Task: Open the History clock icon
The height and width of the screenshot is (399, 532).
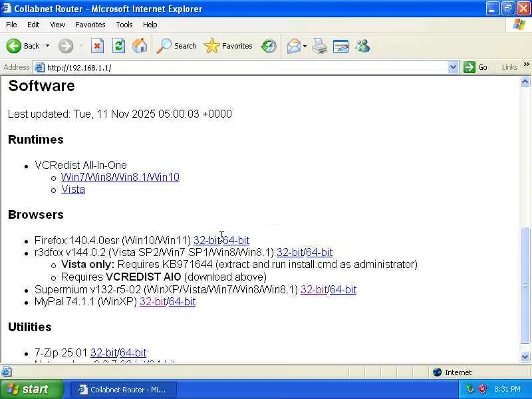Action: click(x=269, y=46)
